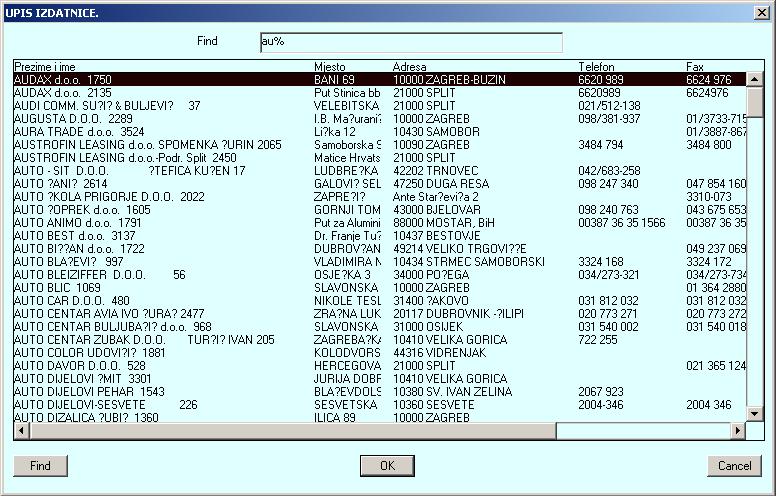This screenshot has height=496, width=776.
Task: Click address 31000 OSIJEK
Action: (428, 327)
